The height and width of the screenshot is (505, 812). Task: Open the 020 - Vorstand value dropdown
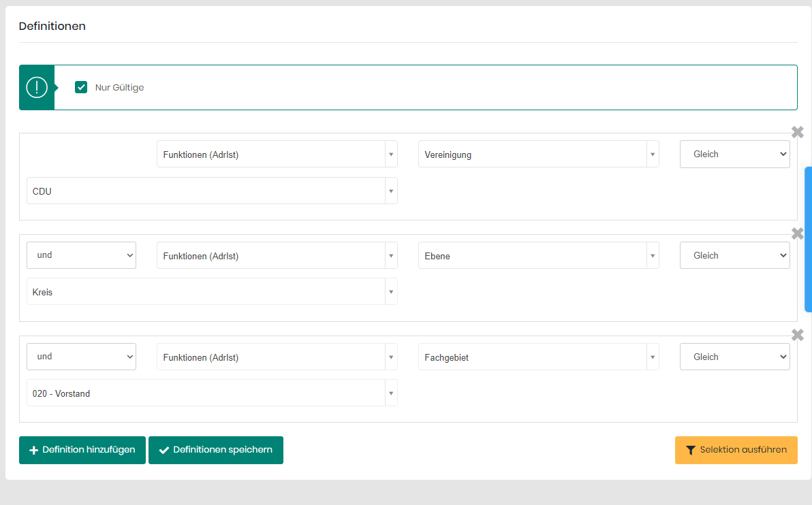coord(211,393)
